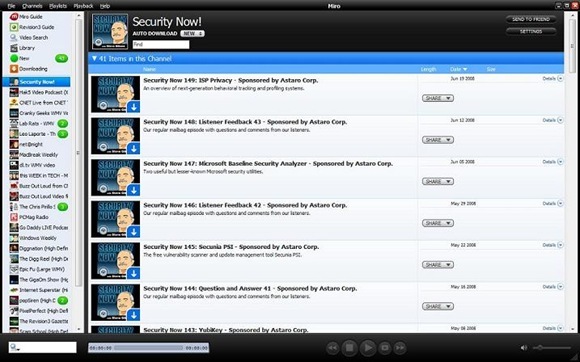Expand Details for episode 146

point(553,204)
